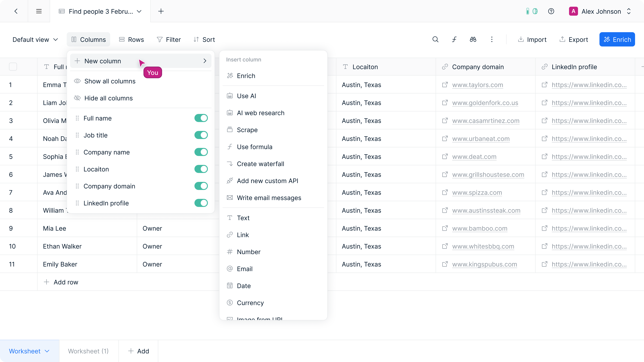Open the Worksheet tab dropdown chevron
Screen dimensions: 644x362
[47, 351]
